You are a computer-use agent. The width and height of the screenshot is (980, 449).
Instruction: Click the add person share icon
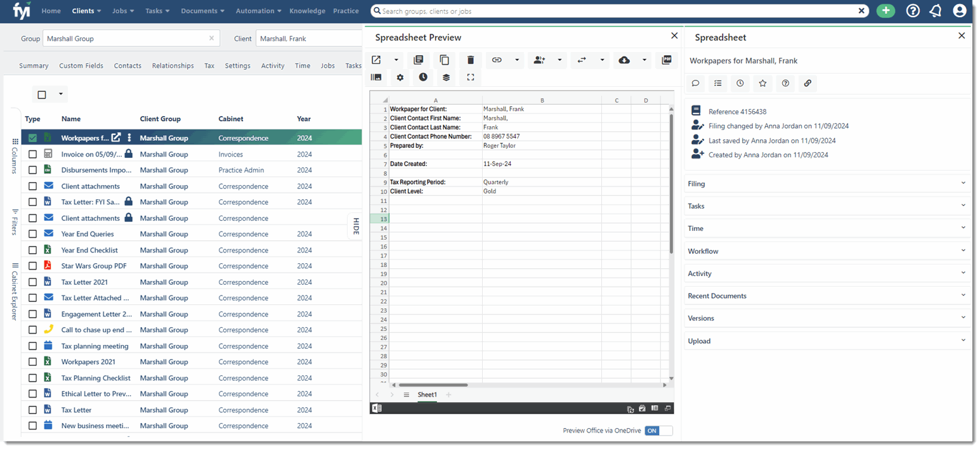pyautogui.click(x=539, y=60)
